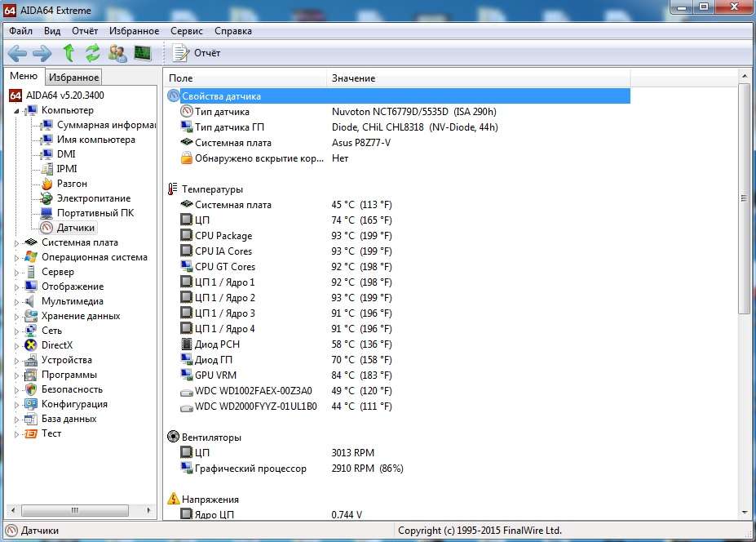Open the Вид menu

coord(52,31)
